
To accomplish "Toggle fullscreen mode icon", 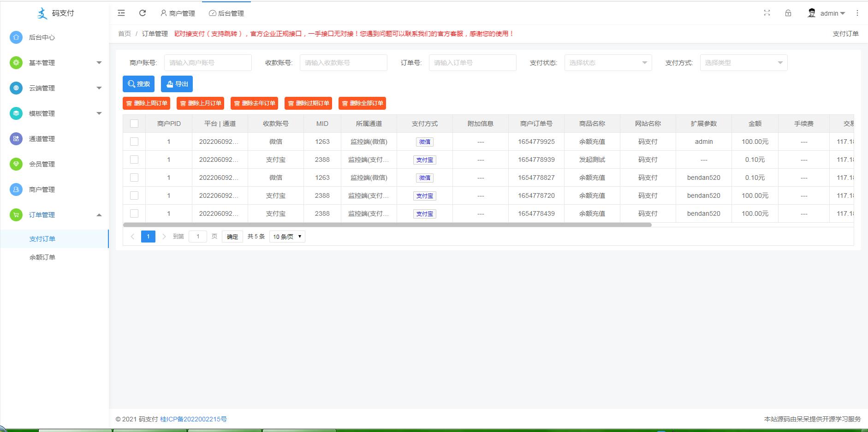I will click(x=767, y=13).
